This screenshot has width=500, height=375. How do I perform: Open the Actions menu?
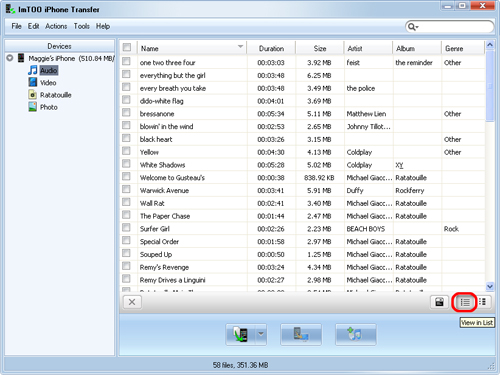click(x=56, y=26)
